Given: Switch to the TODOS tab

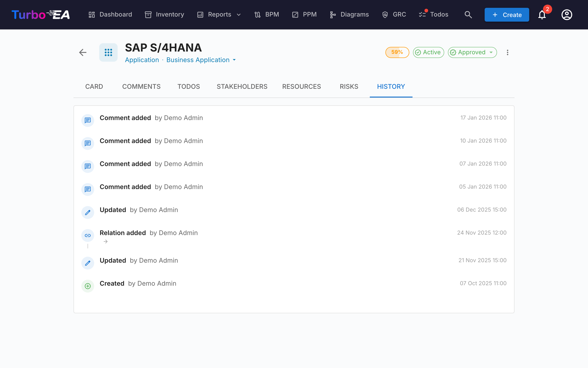Looking at the screenshot, I should pos(189,87).
